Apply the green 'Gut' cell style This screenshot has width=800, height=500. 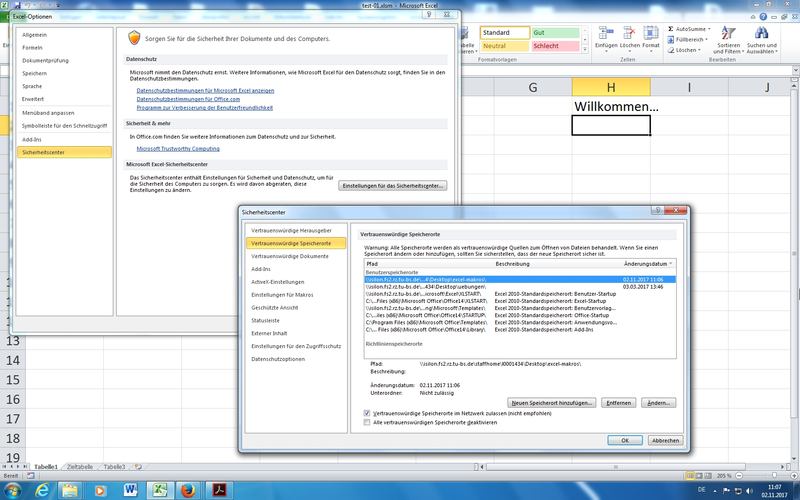pyautogui.click(x=555, y=33)
